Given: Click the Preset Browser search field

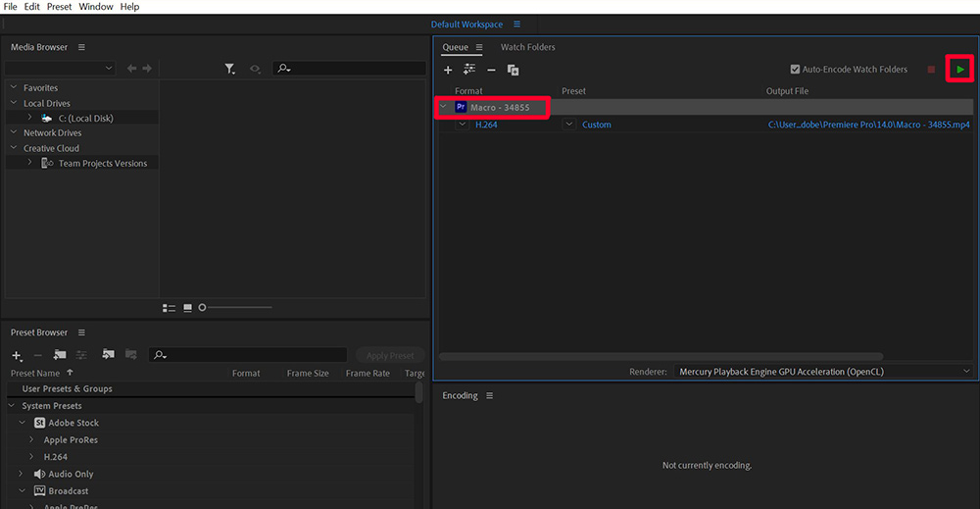Looking at the screenshot, I should point(248,355).
